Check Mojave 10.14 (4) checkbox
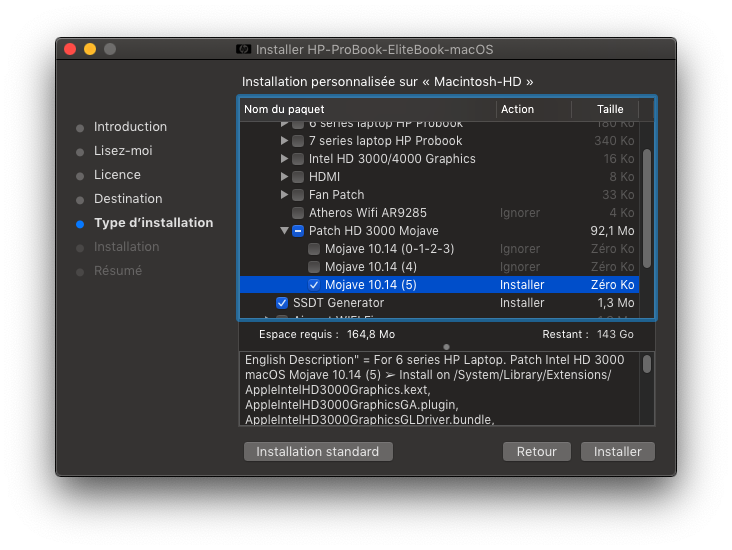Viewport: 732px width, 550px height. [x=314, y=267]
